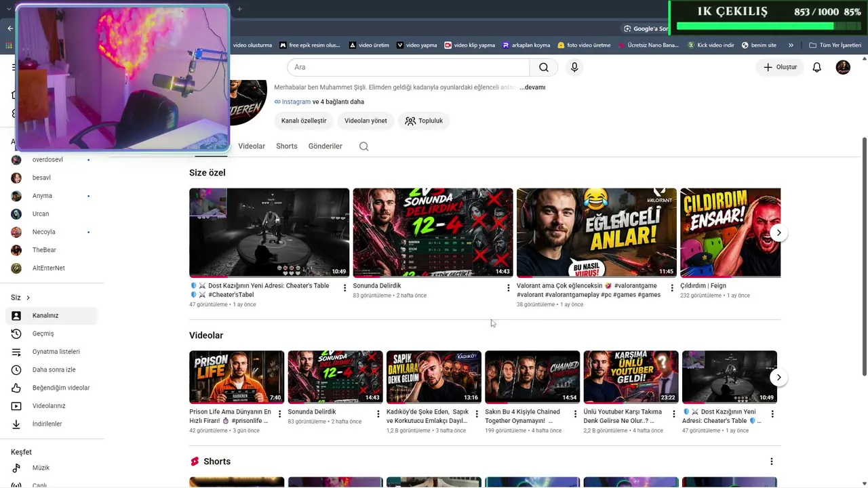Image resolution: width=868 pixels, height=488 pixels.
Task: Switch to the Shorts channel tab
Action: pos(287,146)
